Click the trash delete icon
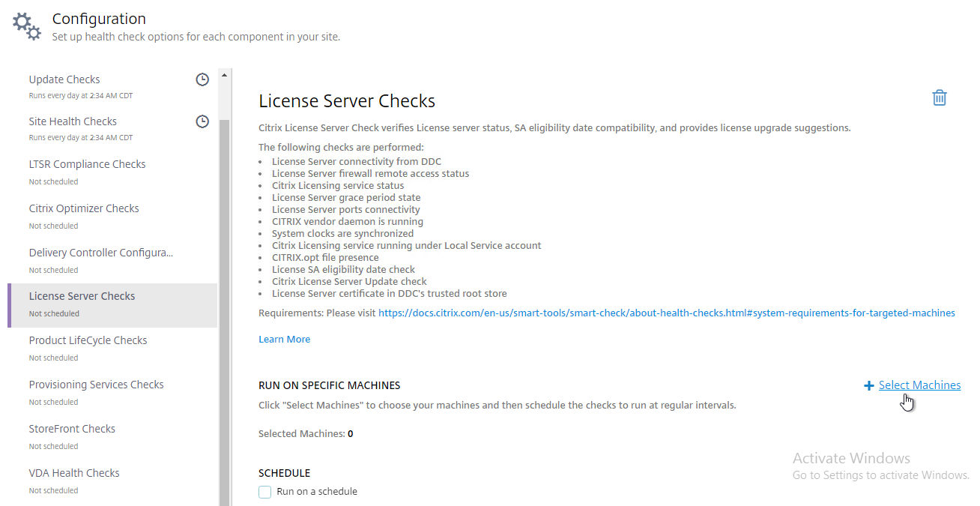The height and width of the screenshot is (506, 980). click(x=939, y=97)
